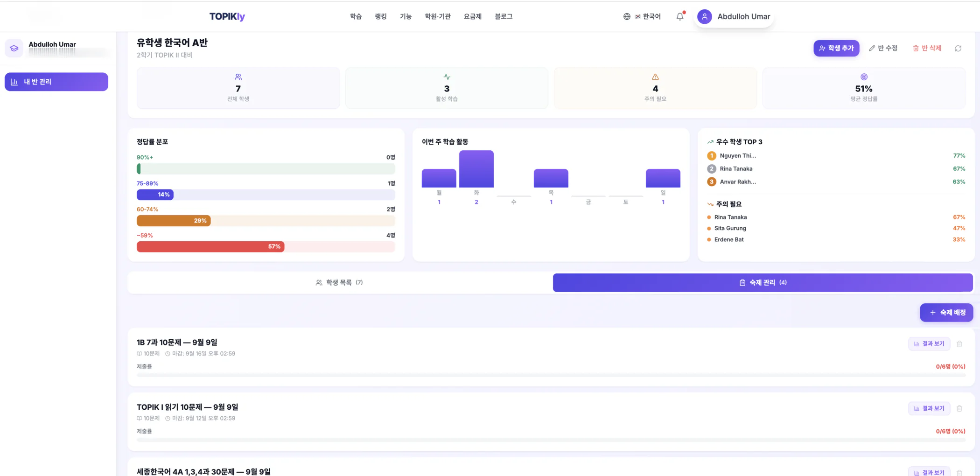Click the refresh icon beside 반 삭제
This screenshot has width=980, height=476.
tap(958, 49)
